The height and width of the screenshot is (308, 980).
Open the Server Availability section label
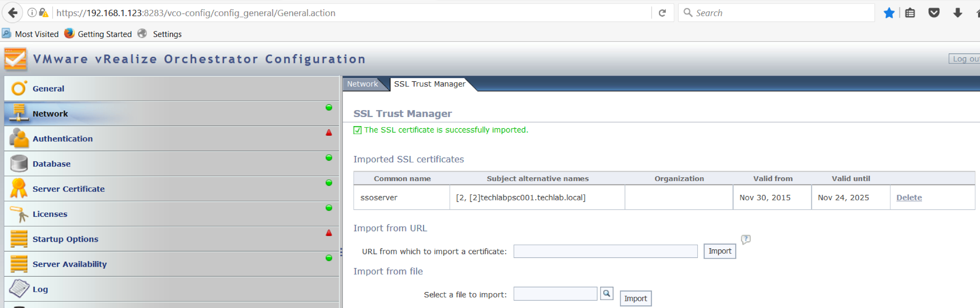pos(69,264)
